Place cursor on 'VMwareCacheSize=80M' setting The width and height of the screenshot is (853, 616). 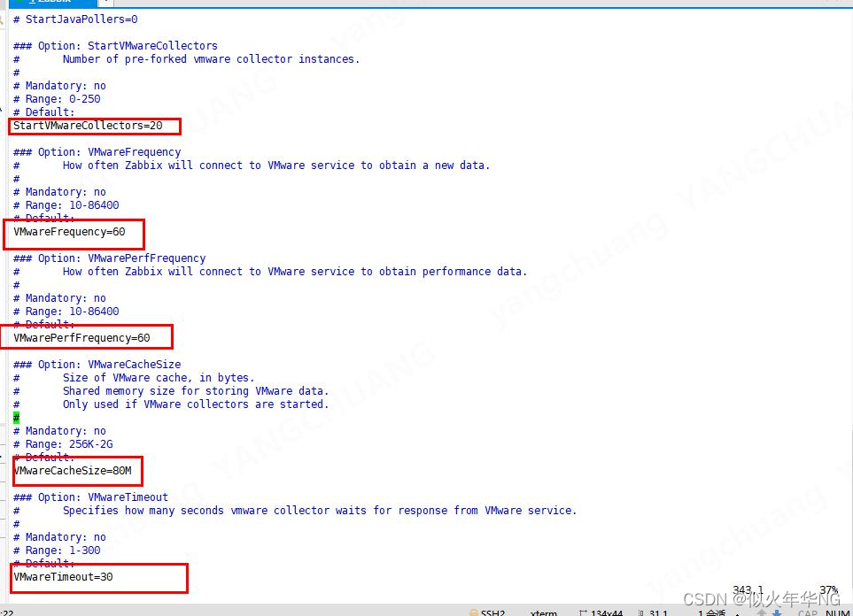[73, 471]
